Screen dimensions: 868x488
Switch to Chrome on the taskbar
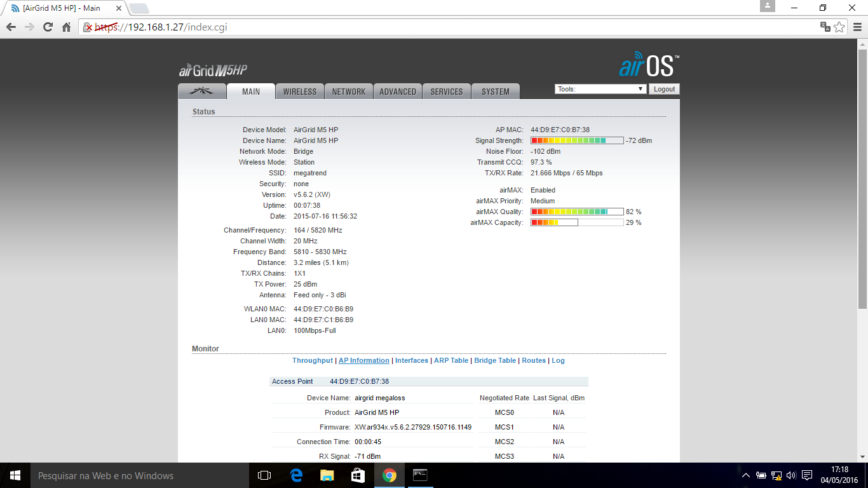pyautogui.click(x=390, y=475)
